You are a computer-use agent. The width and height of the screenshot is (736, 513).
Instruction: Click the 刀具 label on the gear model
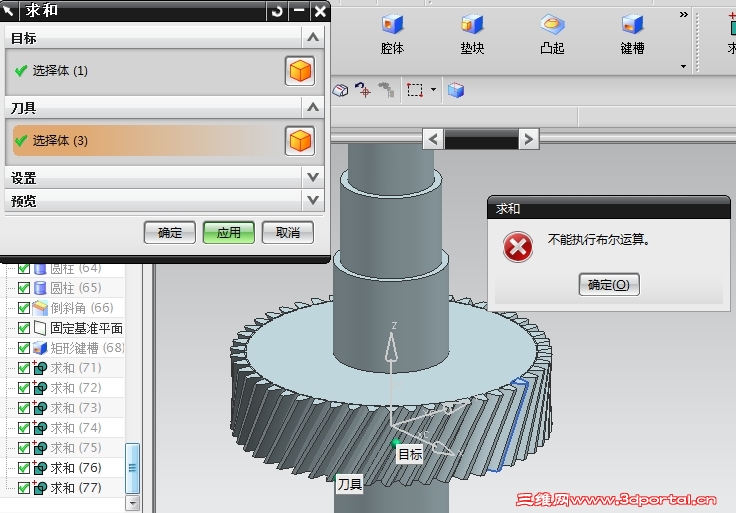(x=350, y=484)
